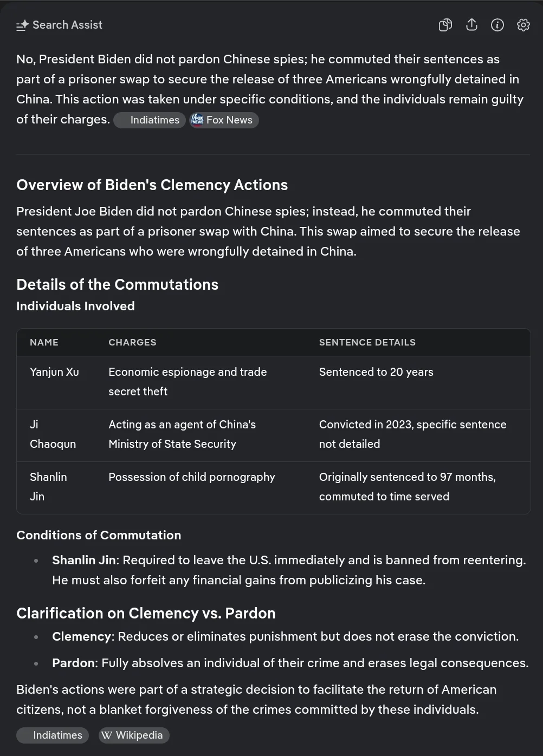Click the copy answer icon
This screenshot has width=543, height=756.
445,25
